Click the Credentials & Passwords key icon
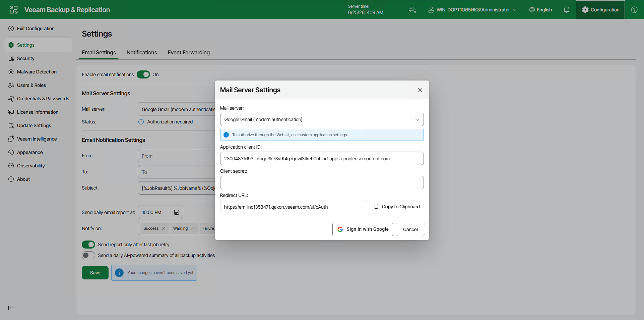 (11, 99)
